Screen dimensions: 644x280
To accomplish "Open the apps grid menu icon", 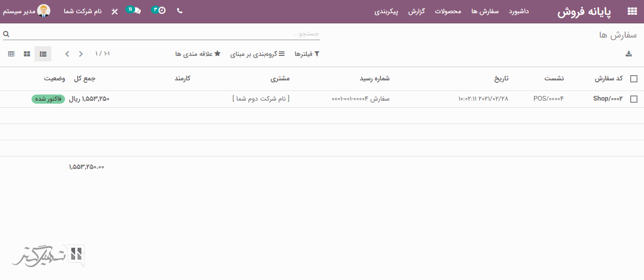I will 632,11.
